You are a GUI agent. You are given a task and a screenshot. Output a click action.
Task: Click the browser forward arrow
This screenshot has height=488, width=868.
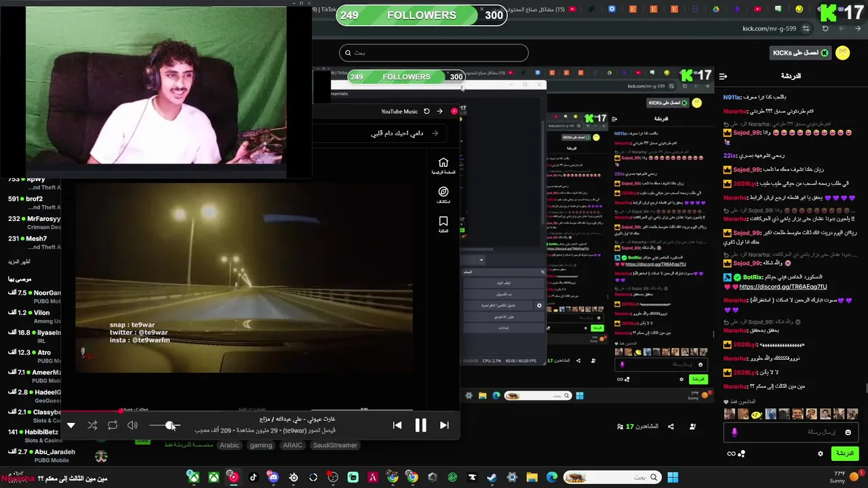pyautogui.click(x=842, y=28)
